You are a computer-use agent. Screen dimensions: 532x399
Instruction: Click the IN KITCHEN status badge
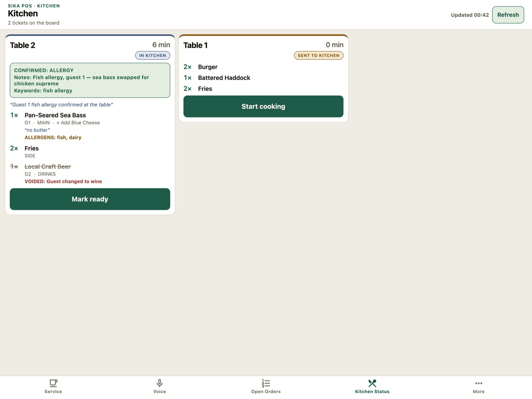(153, 56)
